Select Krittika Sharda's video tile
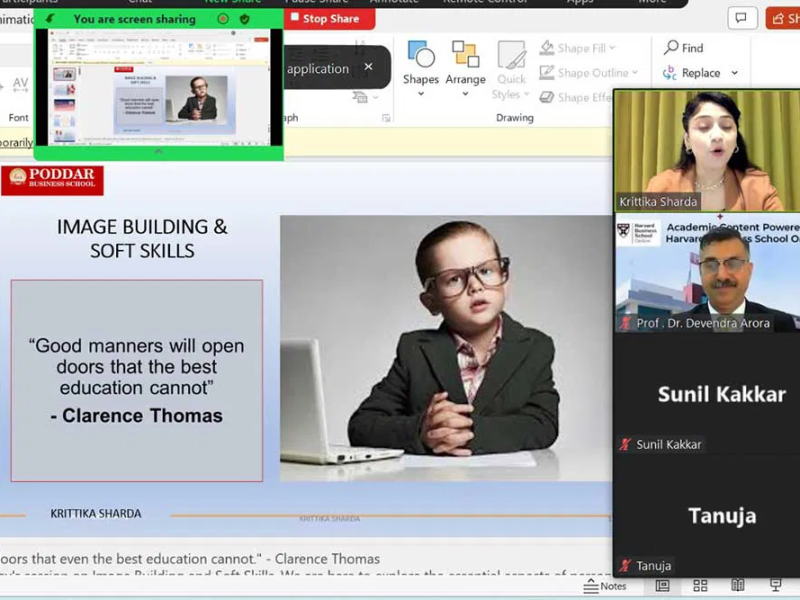The image size is (800, 600). pos(707,151)
